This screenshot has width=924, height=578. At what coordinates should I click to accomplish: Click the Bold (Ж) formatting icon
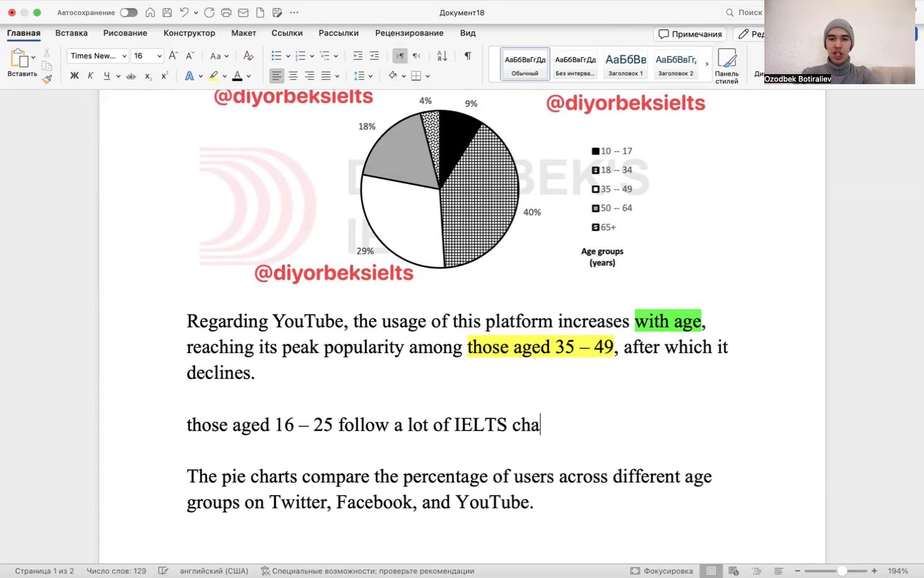(x=74, y=76)
